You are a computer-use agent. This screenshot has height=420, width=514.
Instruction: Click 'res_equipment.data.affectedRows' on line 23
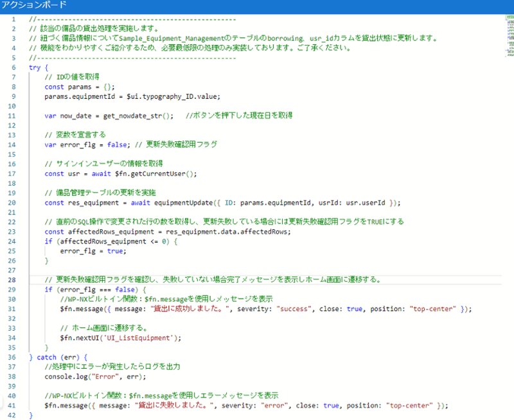pos(227,232)
